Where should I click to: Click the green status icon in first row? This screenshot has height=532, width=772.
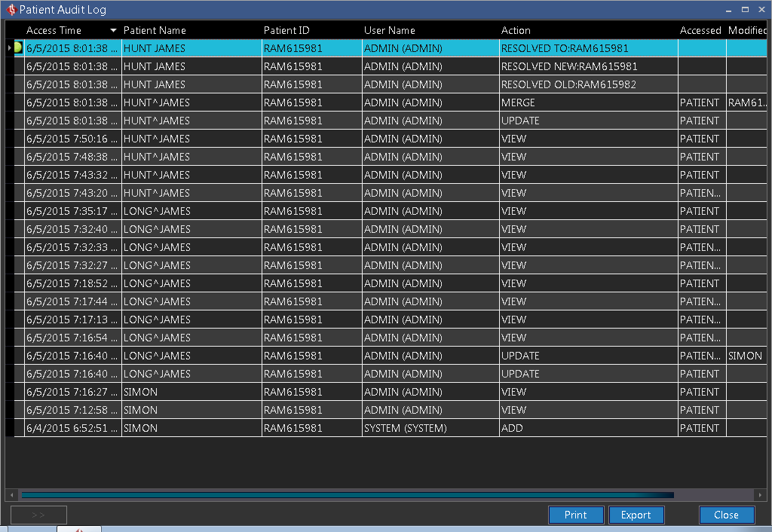[18, 47]
